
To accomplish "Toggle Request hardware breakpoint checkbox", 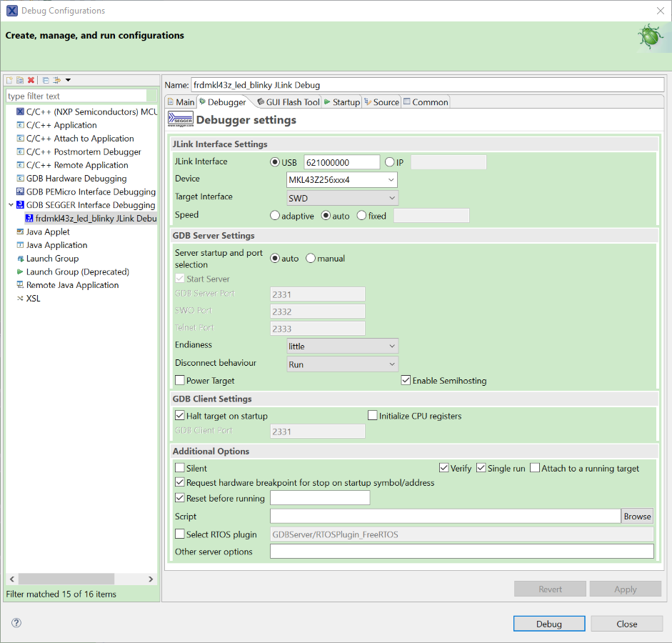I will tap(180, 482).
